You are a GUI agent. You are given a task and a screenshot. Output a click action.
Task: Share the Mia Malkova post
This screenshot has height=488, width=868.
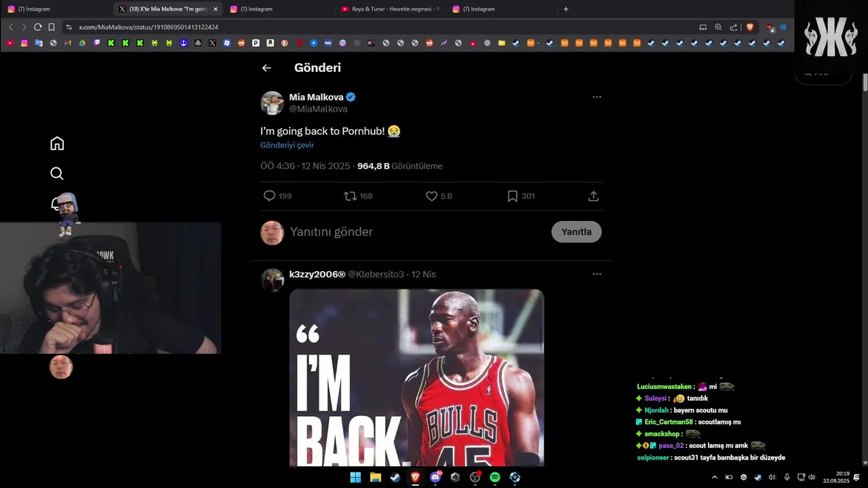tap(593, 196)
